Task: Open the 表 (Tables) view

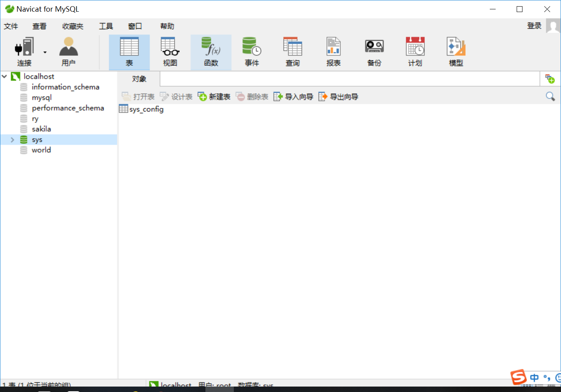Action: coord(129,51)
